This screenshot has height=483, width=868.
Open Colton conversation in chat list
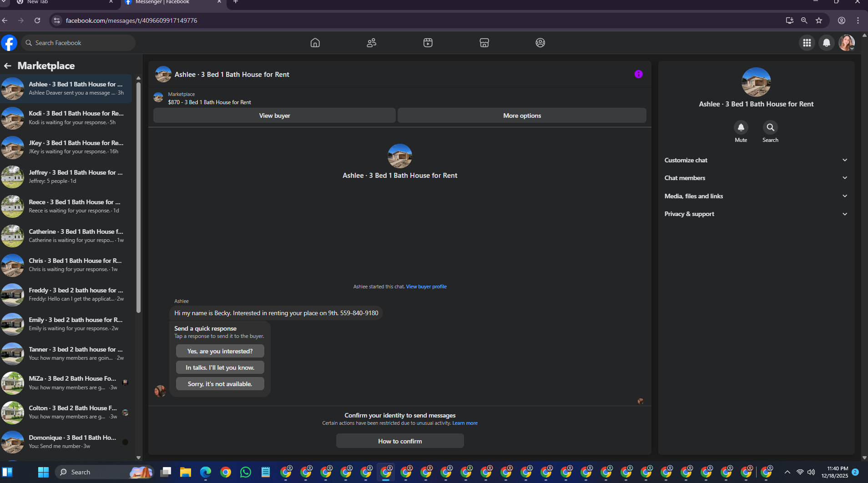coord(66,412)
